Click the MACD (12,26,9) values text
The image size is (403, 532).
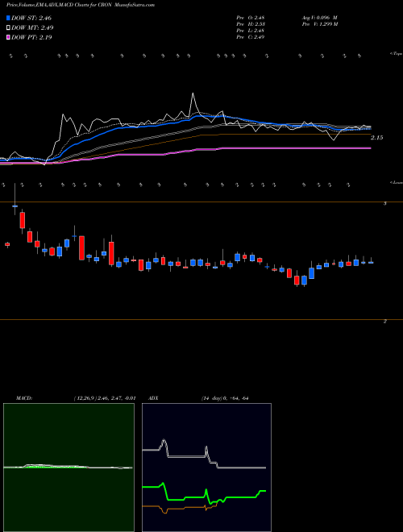click(x=105, y=398)
